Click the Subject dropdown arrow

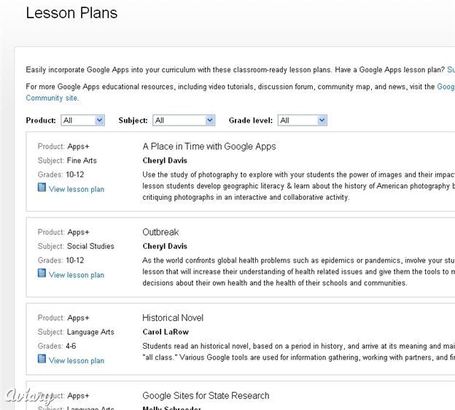[210, 120]
